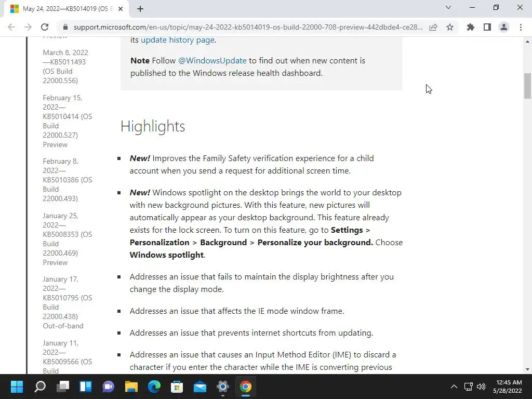Open the update history page link

(x=178, y=40)
